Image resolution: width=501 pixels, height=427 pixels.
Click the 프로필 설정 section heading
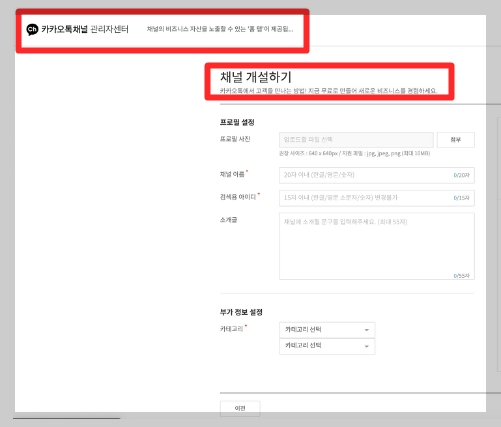pos(237,122)
